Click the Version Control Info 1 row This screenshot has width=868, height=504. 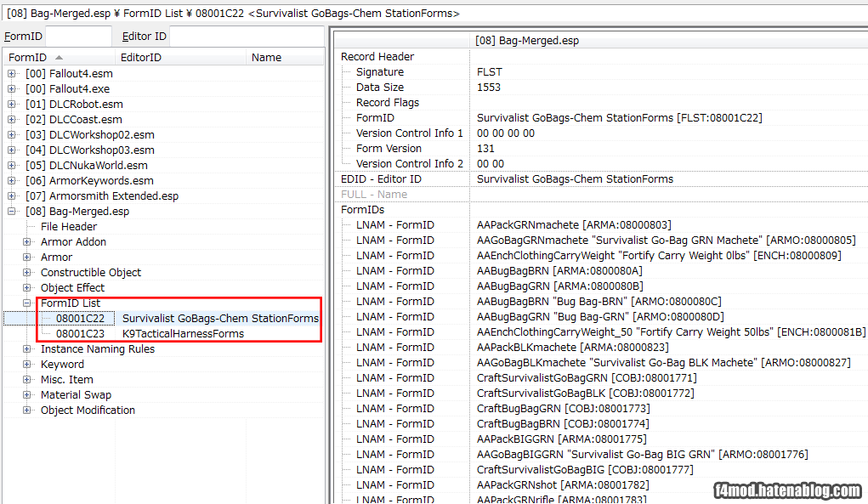[x=601, y=133]
